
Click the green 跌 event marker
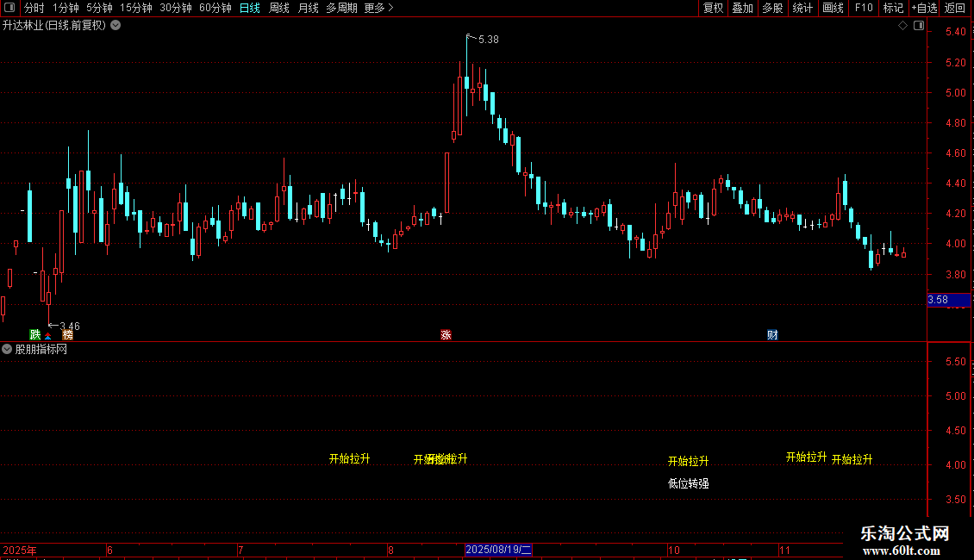(35, 334)
